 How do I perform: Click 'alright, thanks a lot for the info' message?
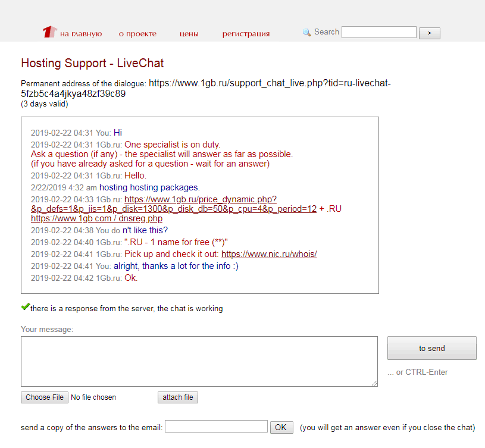[x=176, y=266]
